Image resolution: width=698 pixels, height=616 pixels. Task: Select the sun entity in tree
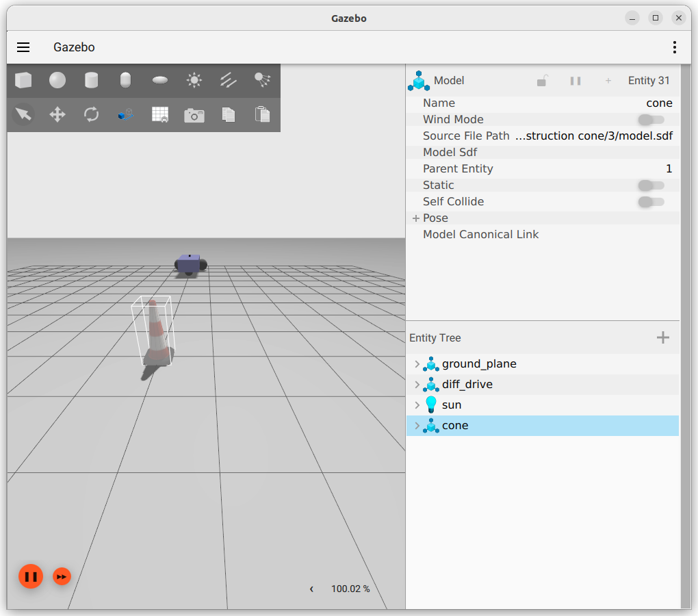tap(452, 405)
